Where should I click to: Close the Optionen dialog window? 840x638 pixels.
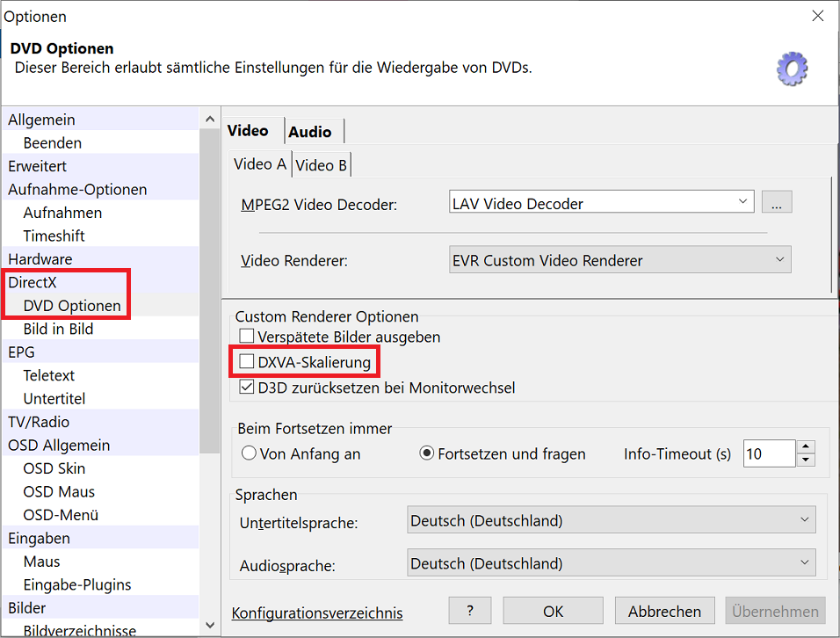pos(817,16)
